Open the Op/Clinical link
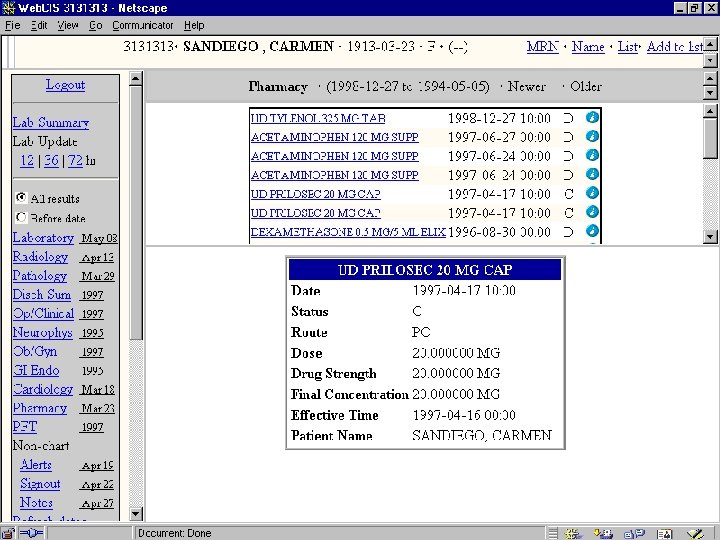 [x=44, y=313]
